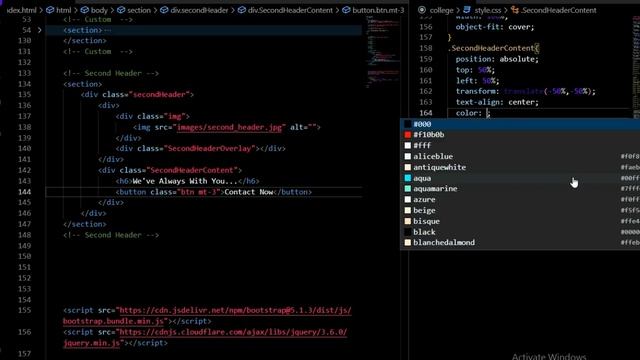640x360 pixels.
Task: Click the closing section tag on line 147
Action: (x=85, y=224)
